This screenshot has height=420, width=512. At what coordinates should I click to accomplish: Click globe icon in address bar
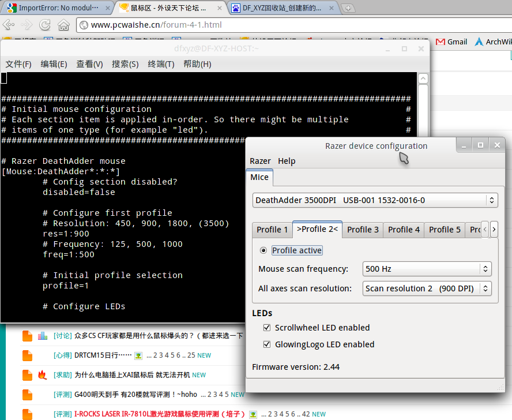84,25
